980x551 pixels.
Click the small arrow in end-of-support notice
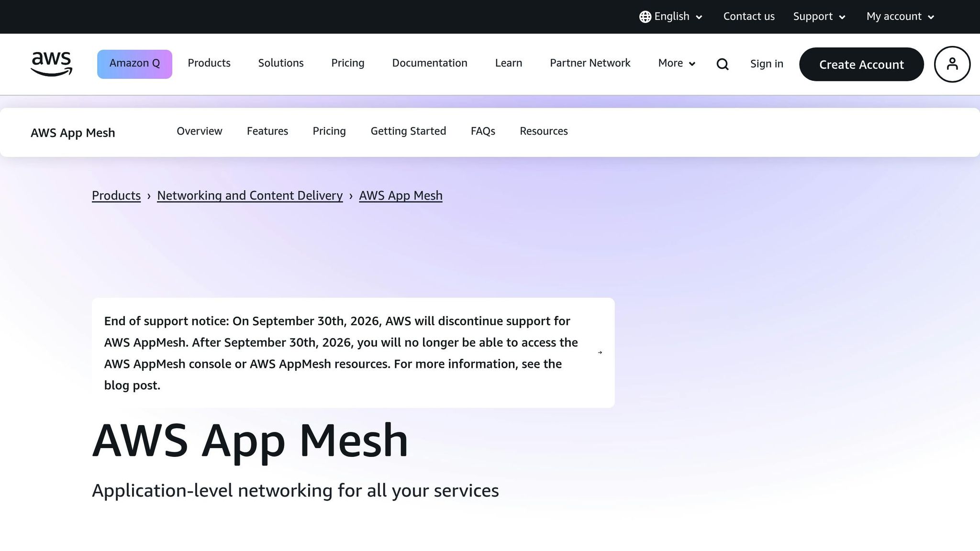coord(600,353)
